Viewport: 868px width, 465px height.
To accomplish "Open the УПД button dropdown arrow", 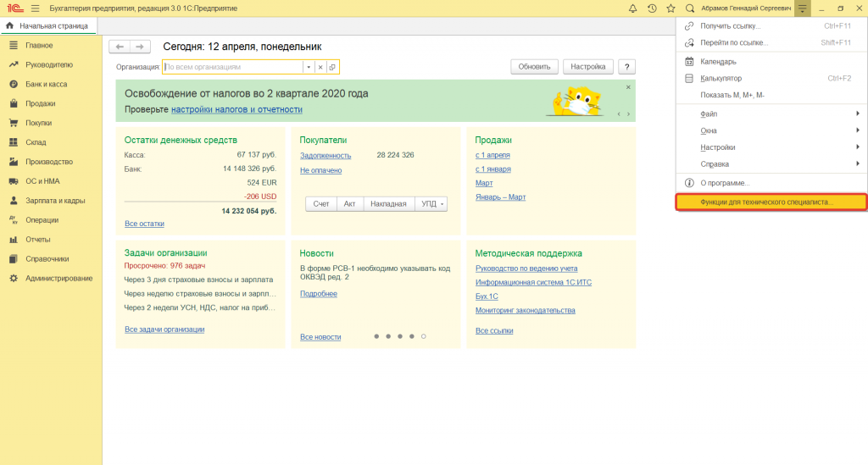I will tap(442, 204).
